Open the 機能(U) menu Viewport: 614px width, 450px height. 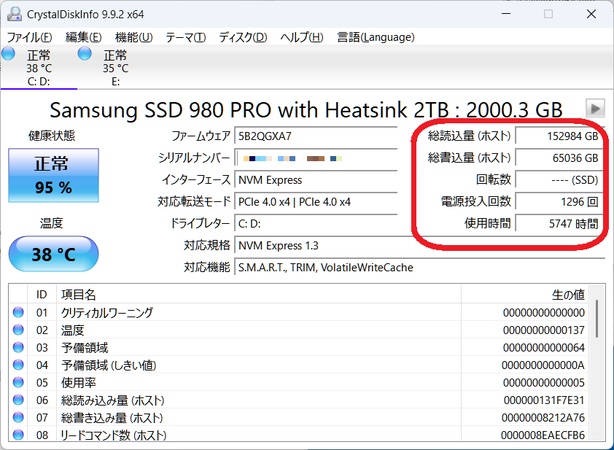134,38
